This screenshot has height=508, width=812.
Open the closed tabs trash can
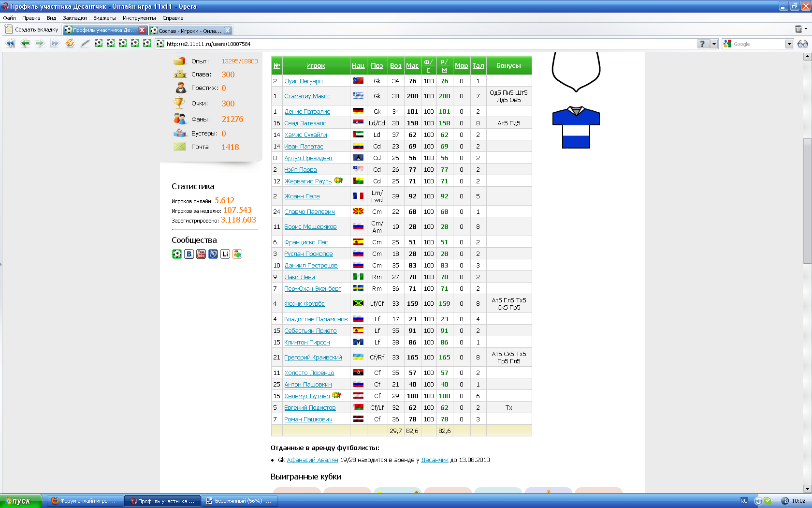point(798,30)
